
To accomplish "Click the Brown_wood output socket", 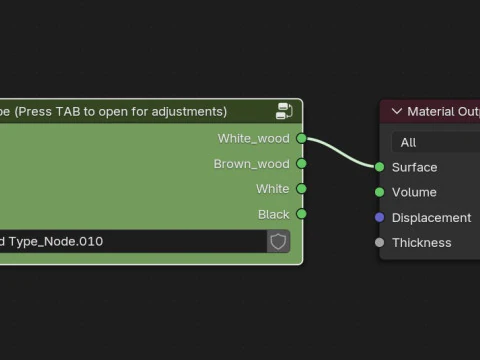I will [301, 164].
